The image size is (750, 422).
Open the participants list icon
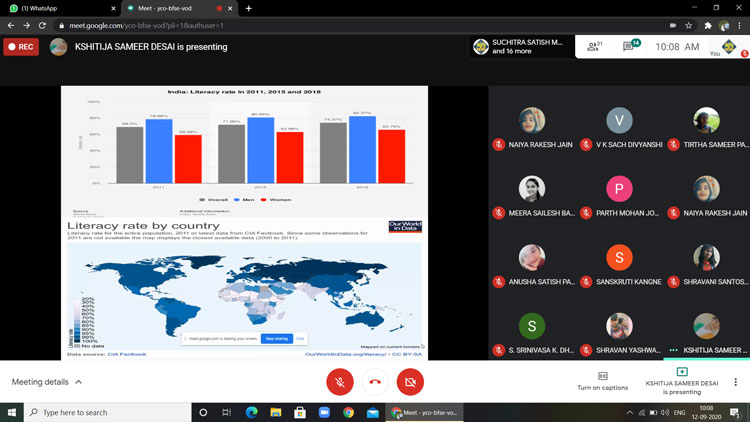(x=594, y=46)
